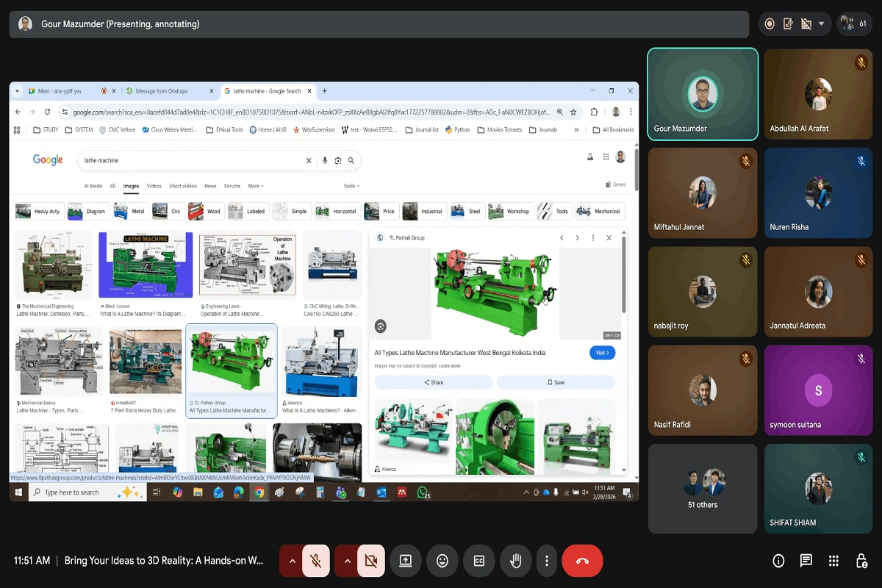The height and width of the screenshot is (588, 882).
Task: Select the '51 others' participant tile
Action: [703, 488]
